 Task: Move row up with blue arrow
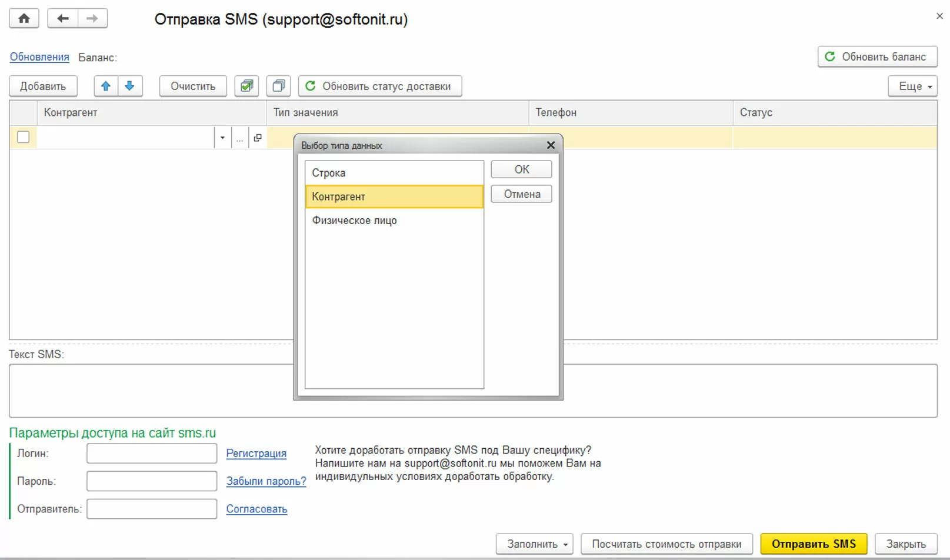coord(106,86)
